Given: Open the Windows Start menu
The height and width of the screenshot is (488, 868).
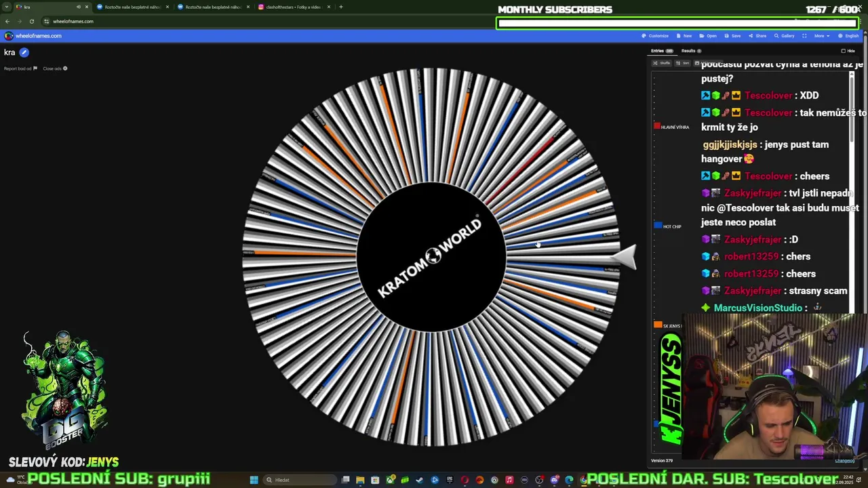Looking at the screenshot, I should 254,480.
